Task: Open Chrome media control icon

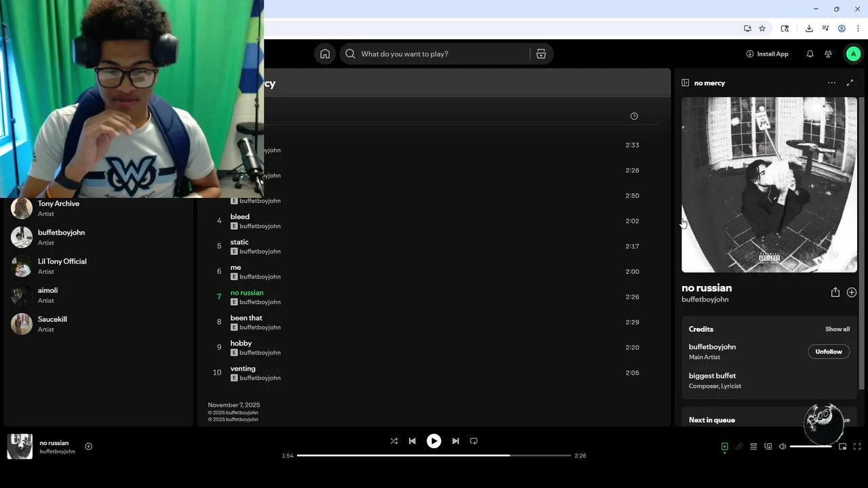Action: tap(825, 28)
